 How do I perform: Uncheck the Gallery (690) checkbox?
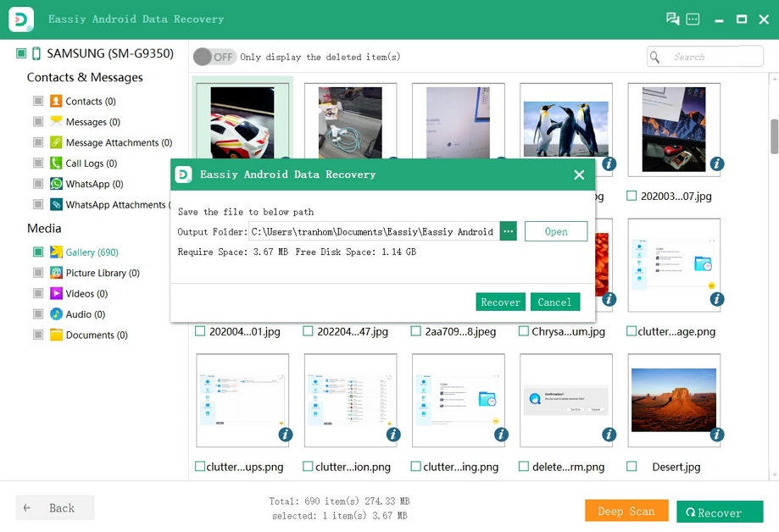38,252
